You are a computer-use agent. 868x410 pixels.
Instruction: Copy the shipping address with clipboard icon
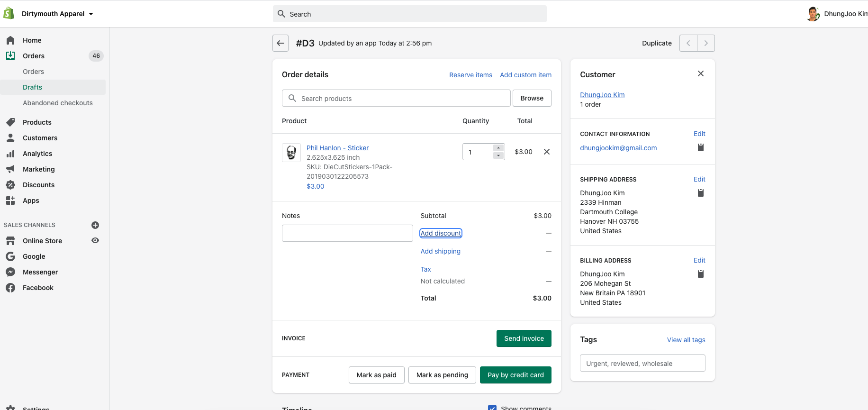(x=700, y=193)
